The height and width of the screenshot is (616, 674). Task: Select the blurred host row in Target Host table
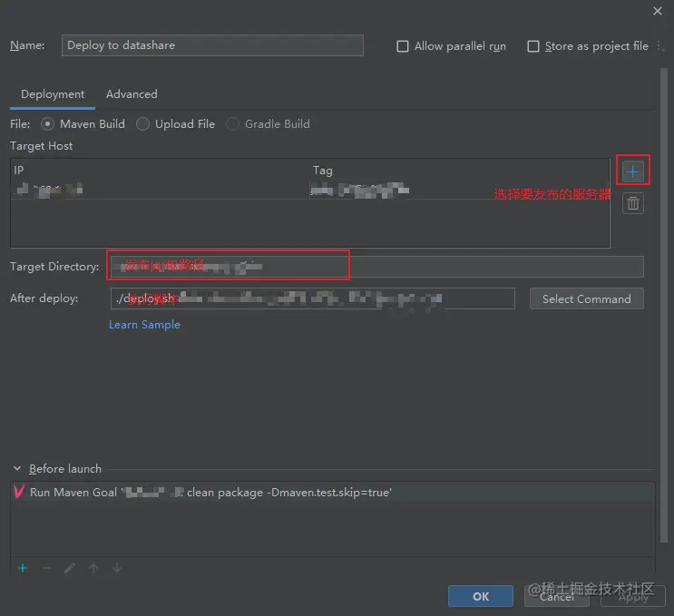(309, 189)
